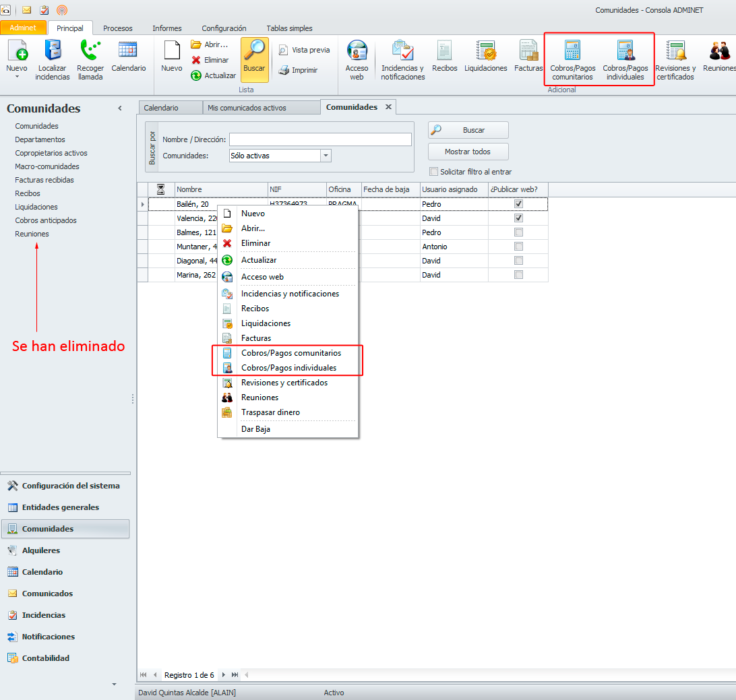The image size is (736, 700).
Task: Open Revisiones y certificados in ribbon
Action: [675, 51]
